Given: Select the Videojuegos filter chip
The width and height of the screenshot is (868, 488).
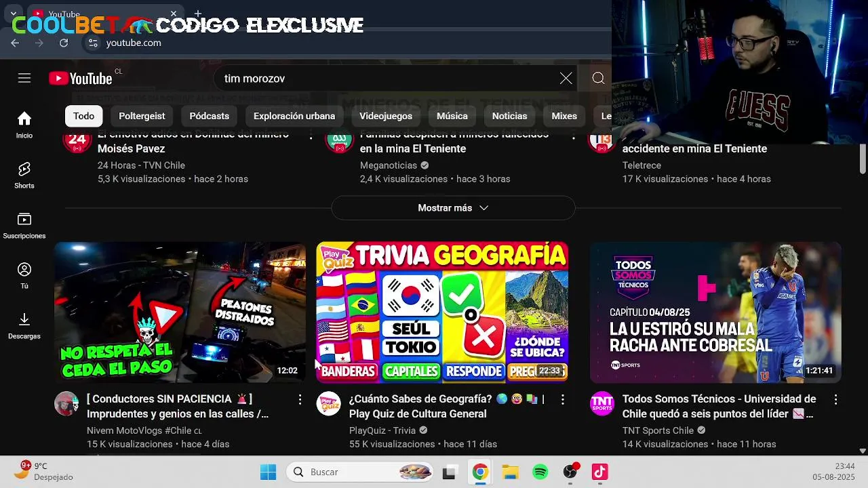Looking at the screenshot, I should pyautogui.click(x=386, y=116).
